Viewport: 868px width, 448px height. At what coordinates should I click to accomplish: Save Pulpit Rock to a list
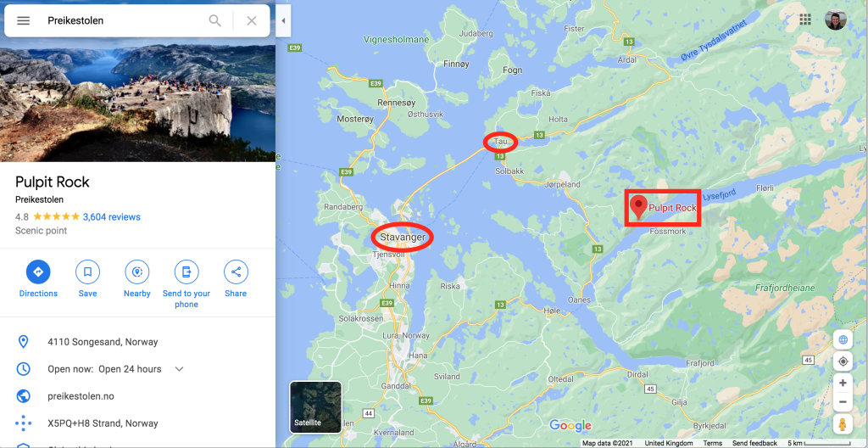(x=87, y=272)
